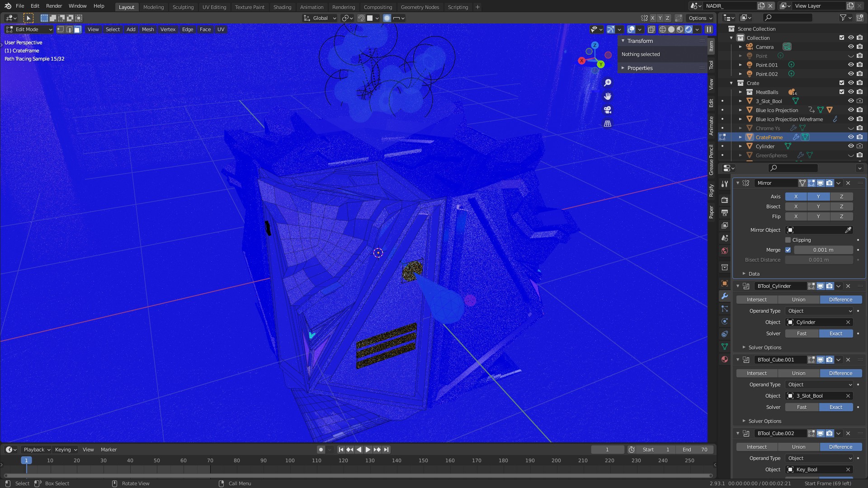Click the zoom view magnifier icon
868x488 pixels.
(x=608, y=83)
